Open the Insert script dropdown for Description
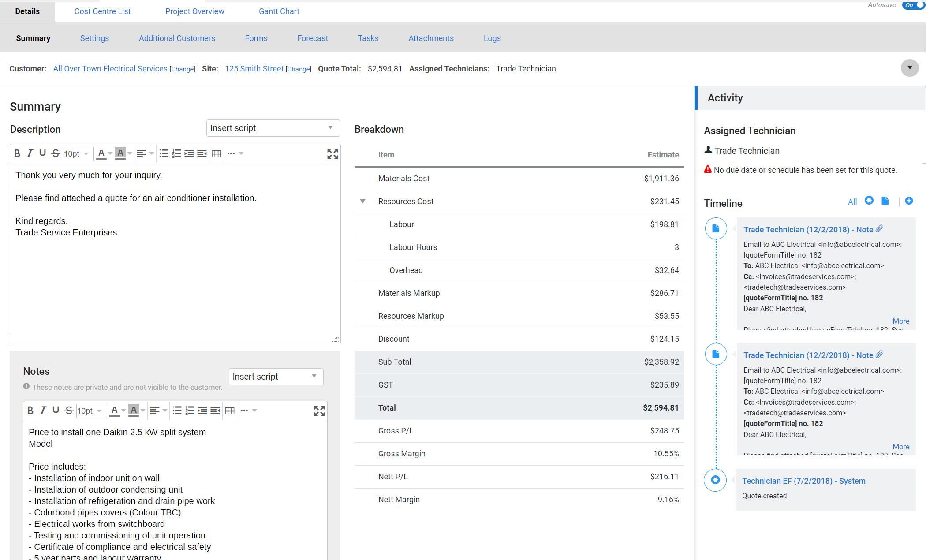Viewport: 926px width, 560px height. click(x=273, y=128)
